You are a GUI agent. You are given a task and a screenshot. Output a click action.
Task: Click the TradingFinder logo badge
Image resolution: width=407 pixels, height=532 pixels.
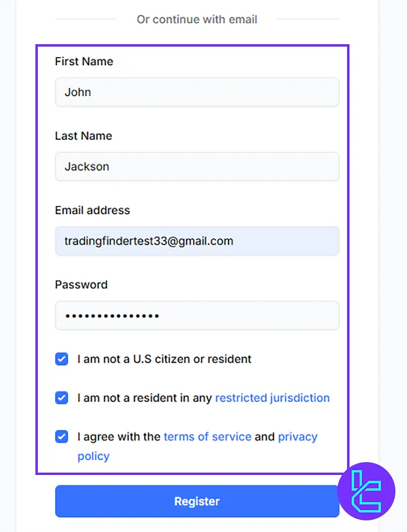coord(366,491)
